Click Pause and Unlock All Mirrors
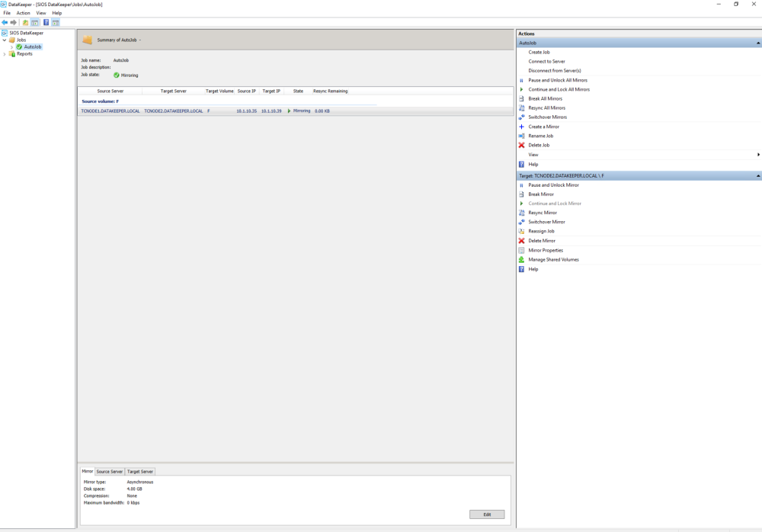Image resolution: width=762 pixels, height=532 pixels. tap(558, 80)
